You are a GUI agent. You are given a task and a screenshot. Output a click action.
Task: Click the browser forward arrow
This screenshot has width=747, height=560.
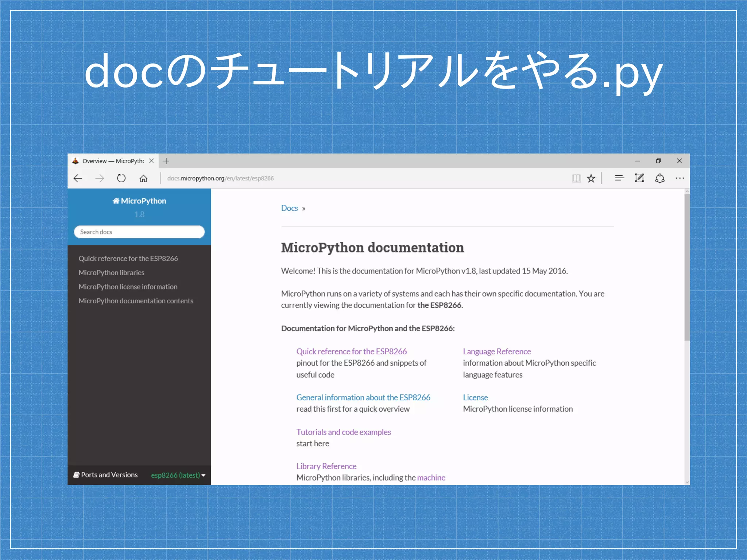pos(100,178)
